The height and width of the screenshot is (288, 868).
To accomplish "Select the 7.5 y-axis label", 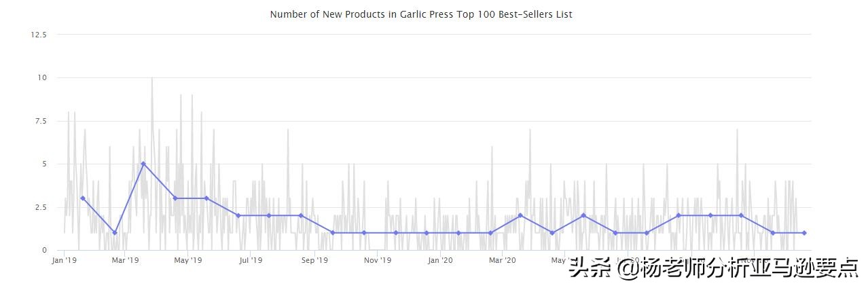I will click(x=40, y=121).
